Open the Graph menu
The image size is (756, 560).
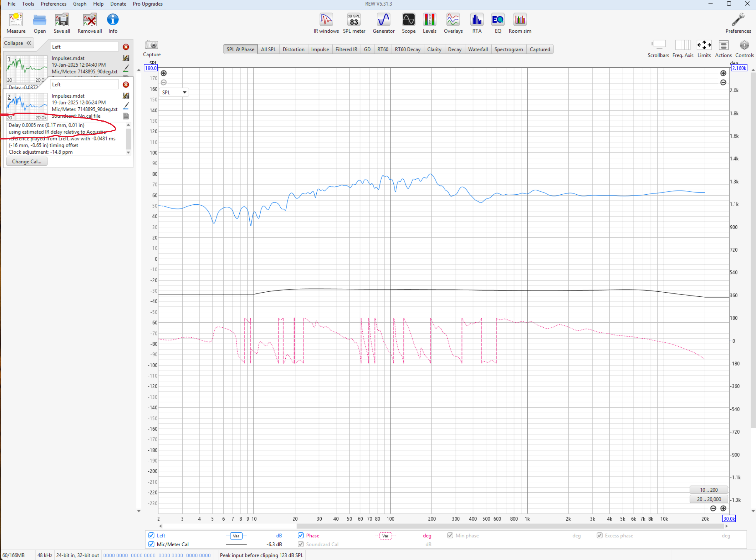pyautogui.click(x=79, y=4)
